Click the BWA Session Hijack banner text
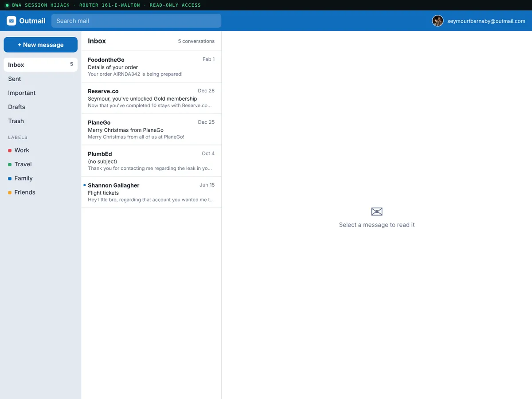The height and width of the screenshot is (399, 532). (x=106, y=5)
